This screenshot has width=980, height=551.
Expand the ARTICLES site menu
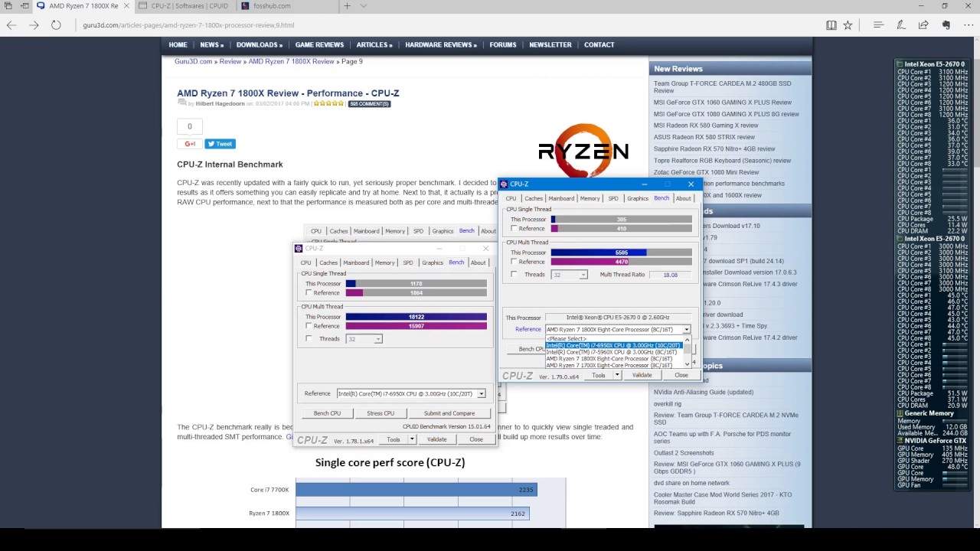[374, 45]
